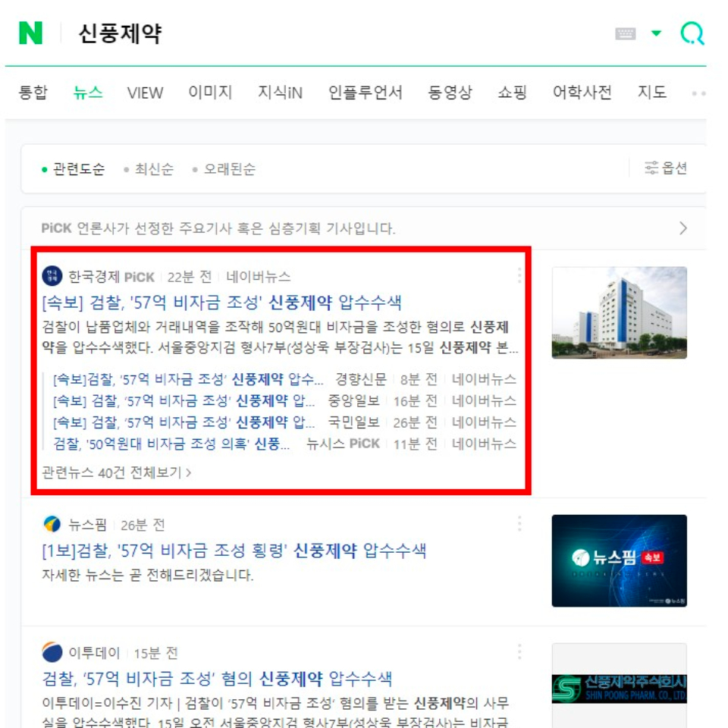728x728 pixels.
Task: Switch to the 쇼핑 tab
Action: [x=513, y=92]
